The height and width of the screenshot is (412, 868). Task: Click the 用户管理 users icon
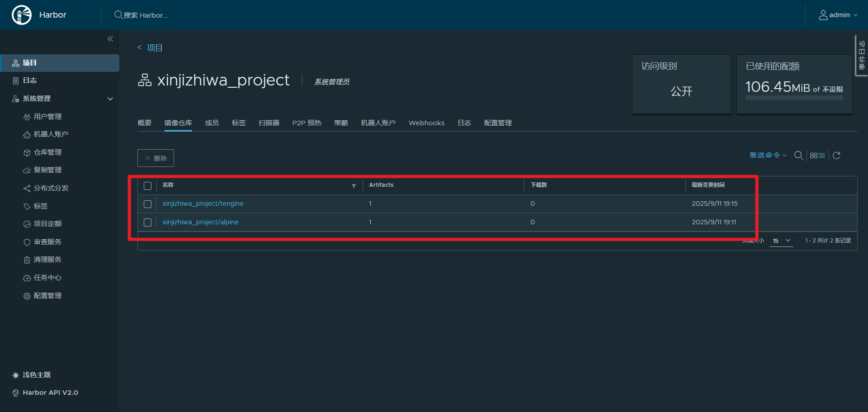pos(27,117)
